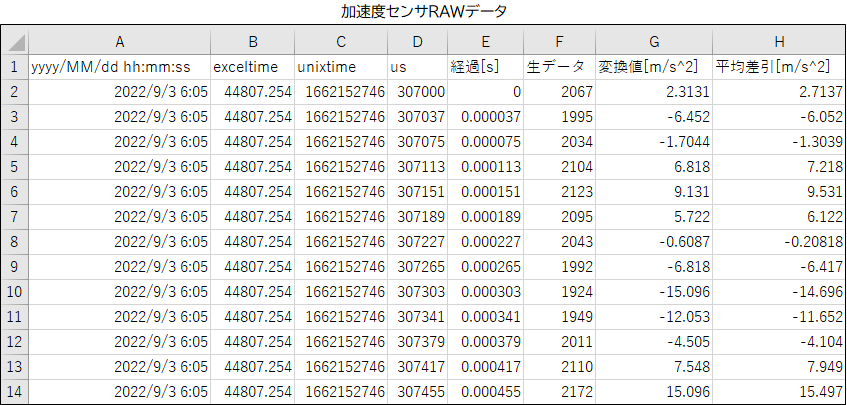This screenshot has width=847, height=405.
Task: Click the 'unixtime' header cell
Action: click(341, 66)
